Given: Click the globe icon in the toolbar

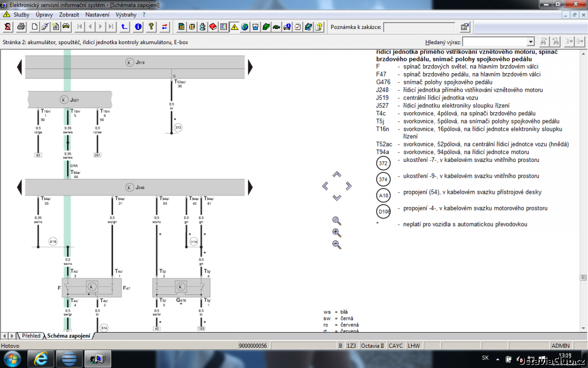Looking at the screenshot, I should pos(245,27).
